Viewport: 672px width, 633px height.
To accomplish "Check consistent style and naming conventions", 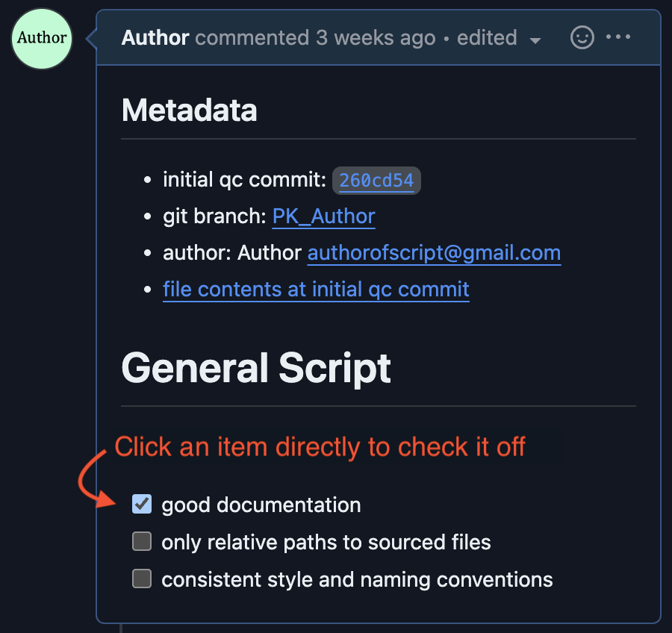I will click(x=142, y=579).
